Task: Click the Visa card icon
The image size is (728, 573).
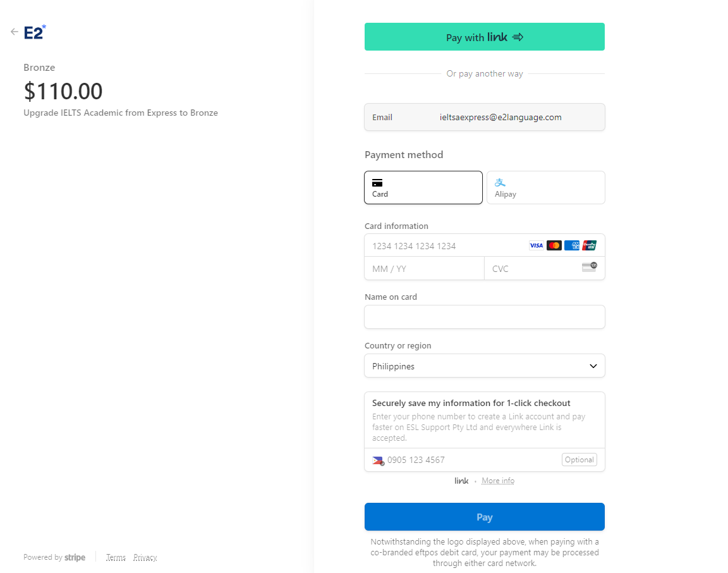Action: click(x=536, y=245)
